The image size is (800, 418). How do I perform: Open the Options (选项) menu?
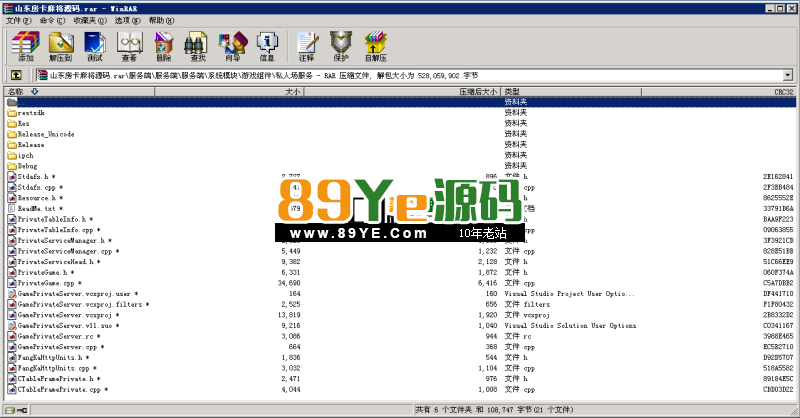127,20
